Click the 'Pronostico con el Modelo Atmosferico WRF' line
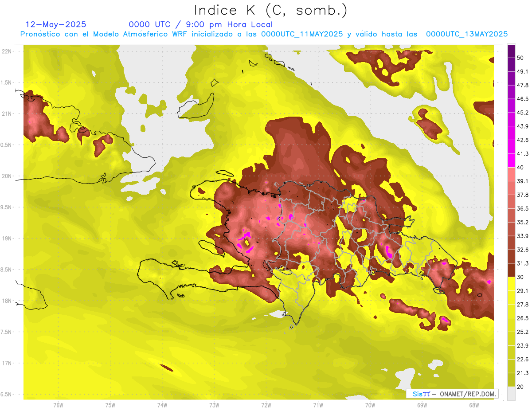 [264, 34]
